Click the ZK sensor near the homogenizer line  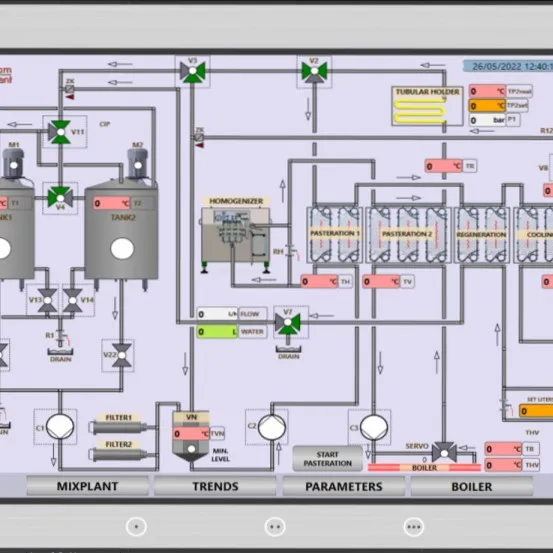tap(200, 138)
